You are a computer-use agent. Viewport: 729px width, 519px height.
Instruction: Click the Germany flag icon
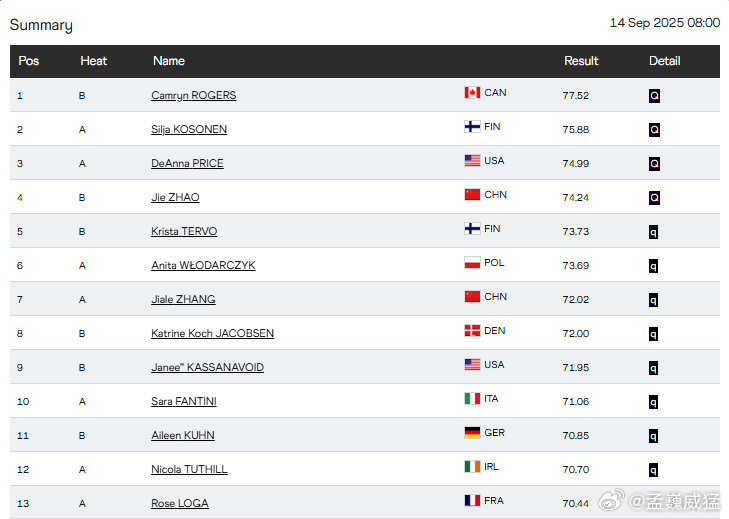click(x=472, y=432)
